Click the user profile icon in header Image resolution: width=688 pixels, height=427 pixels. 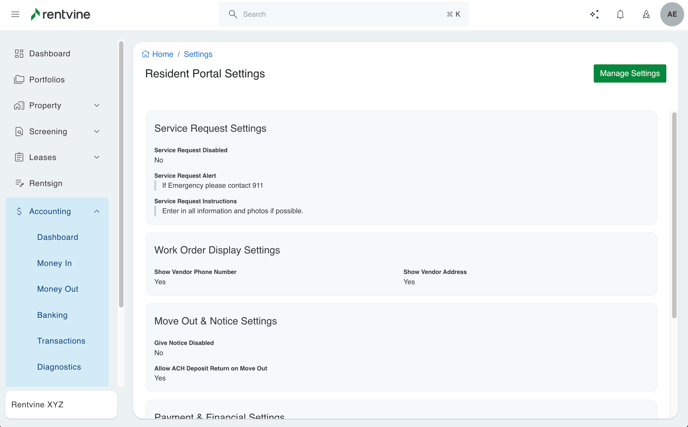tap(646, 14)
